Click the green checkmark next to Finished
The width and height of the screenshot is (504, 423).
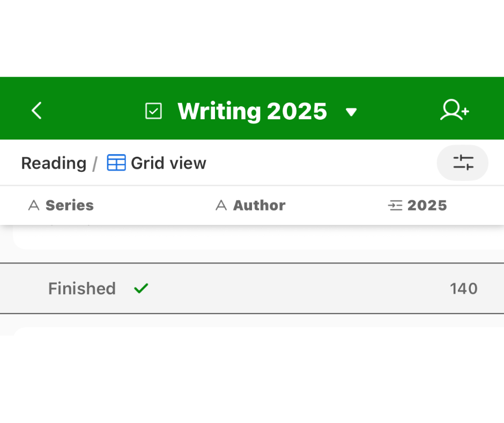point(141,289)
